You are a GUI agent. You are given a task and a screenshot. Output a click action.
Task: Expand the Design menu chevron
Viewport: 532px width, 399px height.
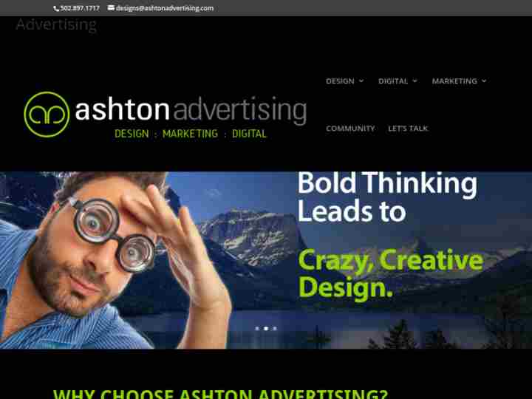tap(361, 81)
